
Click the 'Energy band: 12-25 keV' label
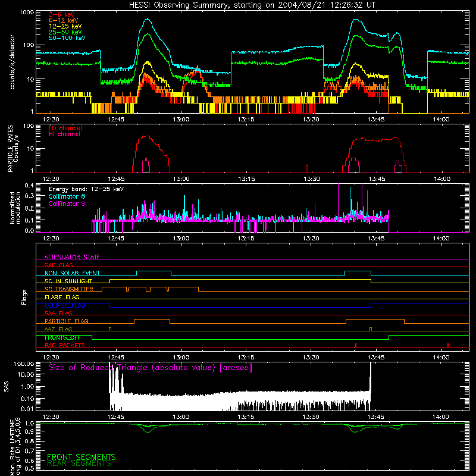coord(86,189)
